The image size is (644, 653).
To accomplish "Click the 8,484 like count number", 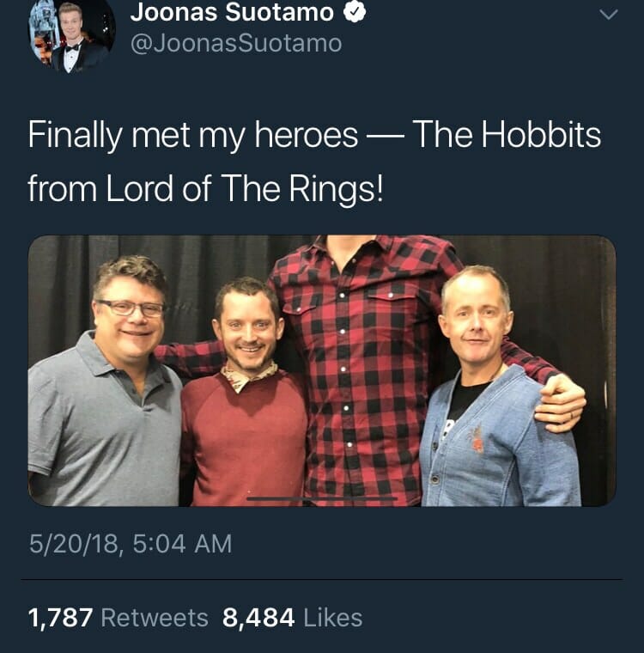I will [x=258, y=618].
